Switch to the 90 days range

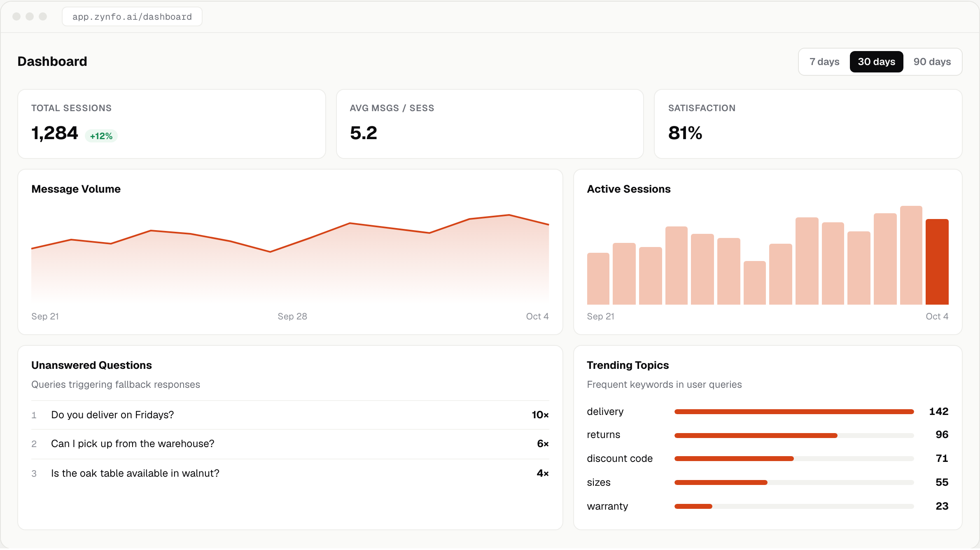[932, 62]
